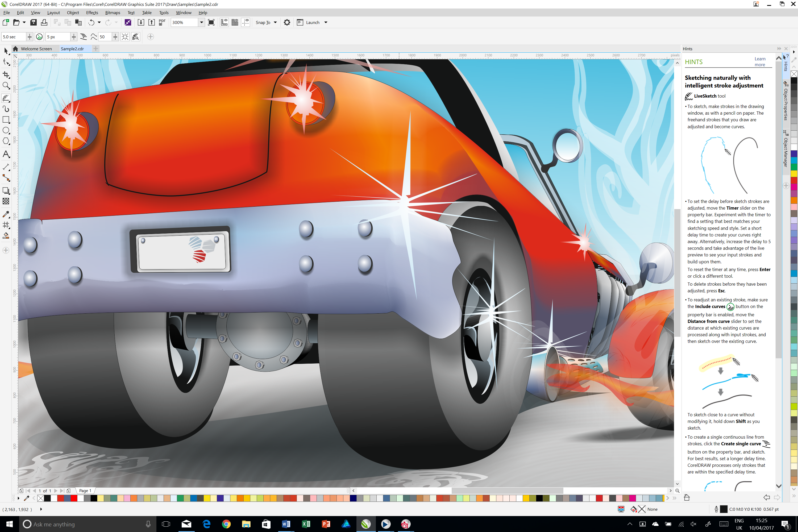Click the Hints back arrow
The width and height of the screenshot is (798, 532).
click(x=766, y=497)
